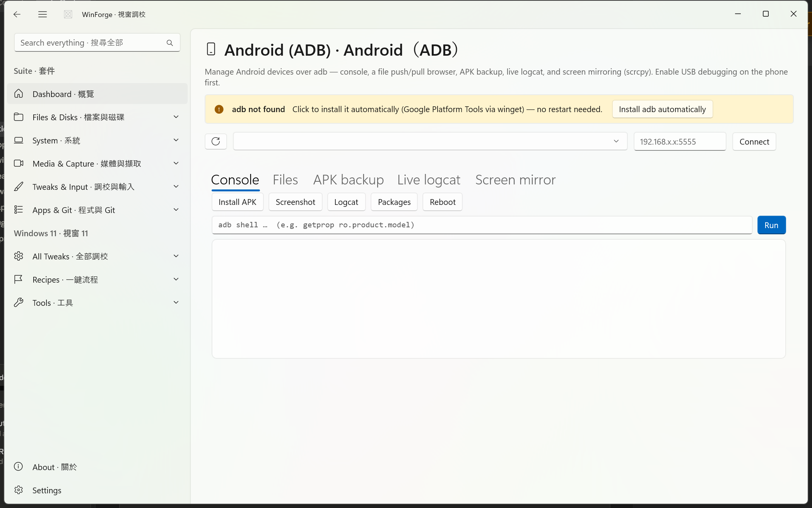Click the WinForge app logo icon
Viewport: 812px width, 508px height.
[68, 14]
